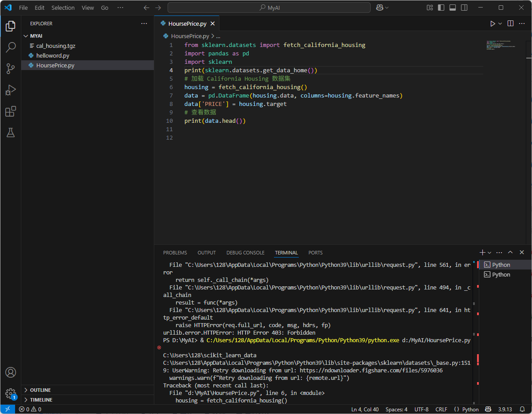Toggle the bottom Panel visibility
Viewport: 532px width, 414px height.
[x=453, y=8]
